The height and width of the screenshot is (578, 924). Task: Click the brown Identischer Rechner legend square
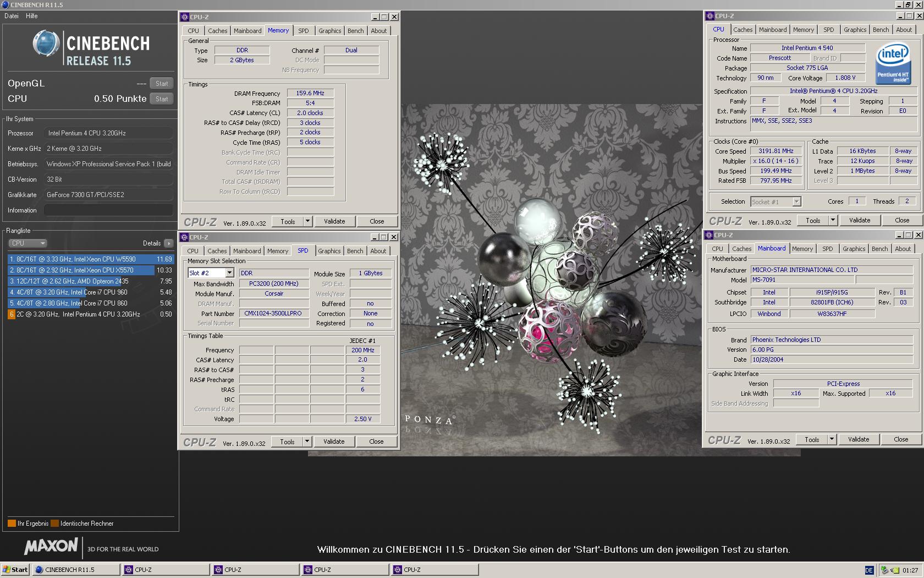[54, 524]
